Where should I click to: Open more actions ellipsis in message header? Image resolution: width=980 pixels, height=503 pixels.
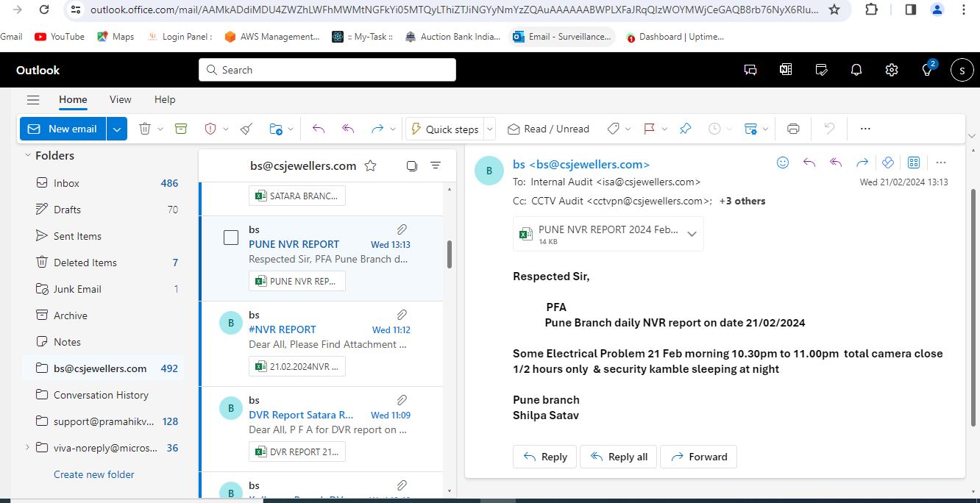(x=940, y=163)
